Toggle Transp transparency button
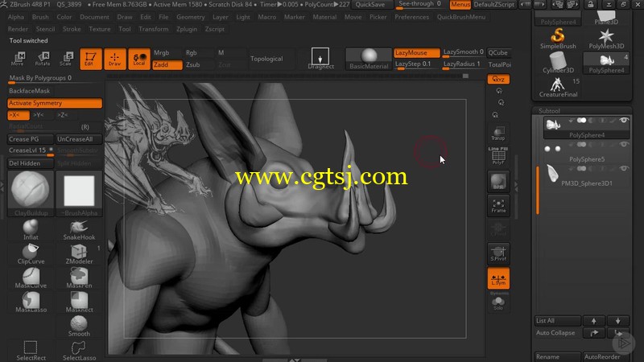 coord(498,134)
